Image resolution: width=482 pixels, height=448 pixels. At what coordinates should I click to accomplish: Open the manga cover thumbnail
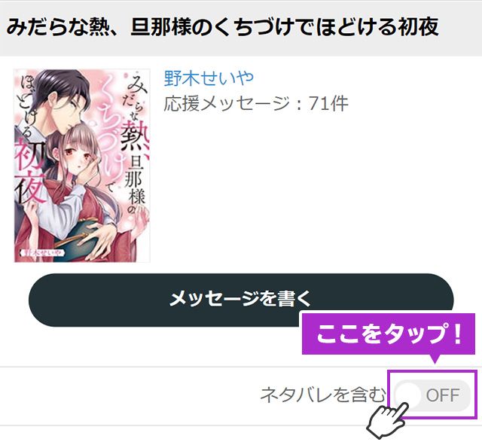(x=82, y=166)
